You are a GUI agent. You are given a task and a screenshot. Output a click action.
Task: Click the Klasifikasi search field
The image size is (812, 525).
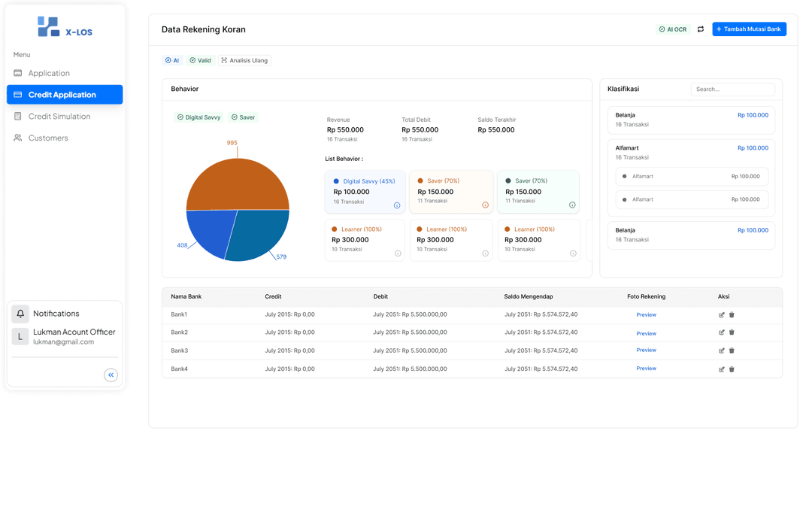[x=733, y=90]
